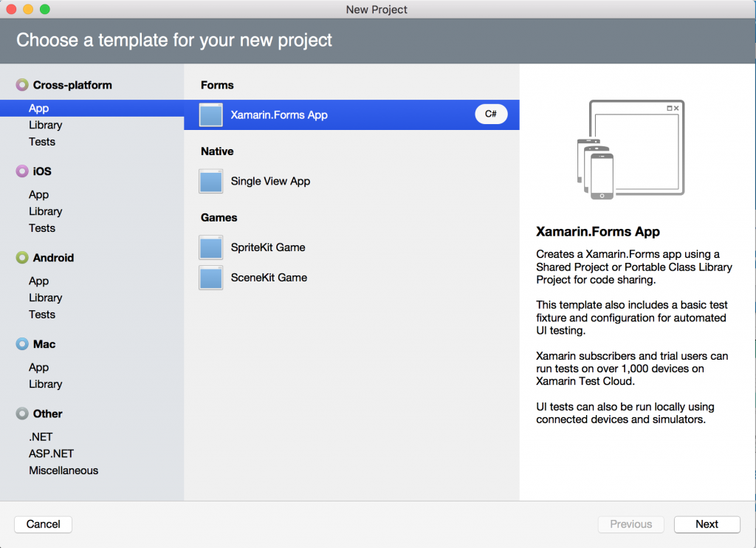Minimize the New Project window

pos(28,9)
